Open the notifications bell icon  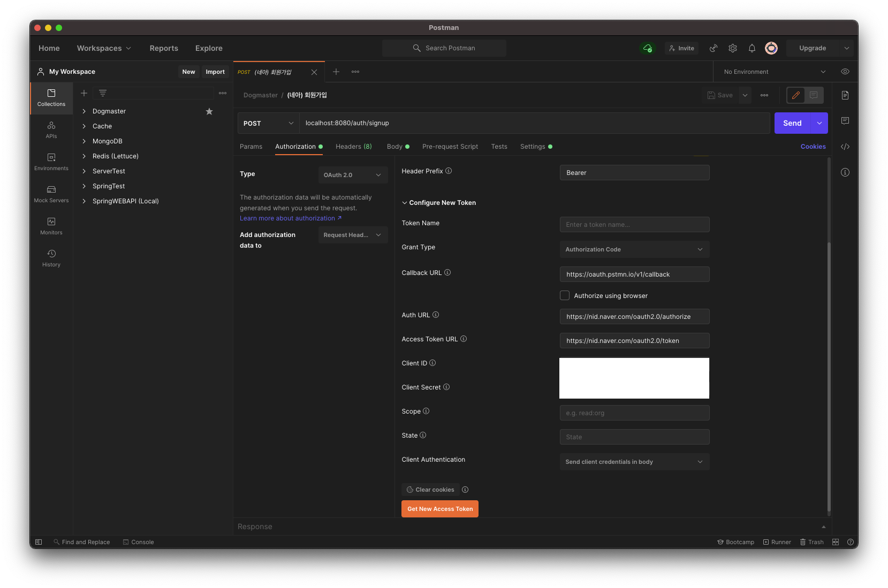pyautogui.click(x=752, y=48)
